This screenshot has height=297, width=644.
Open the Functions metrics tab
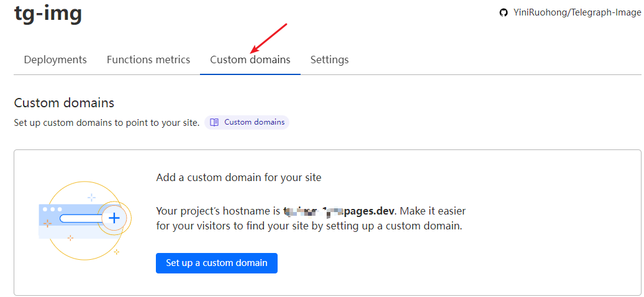pyautogui.click(x=148, y=60)
